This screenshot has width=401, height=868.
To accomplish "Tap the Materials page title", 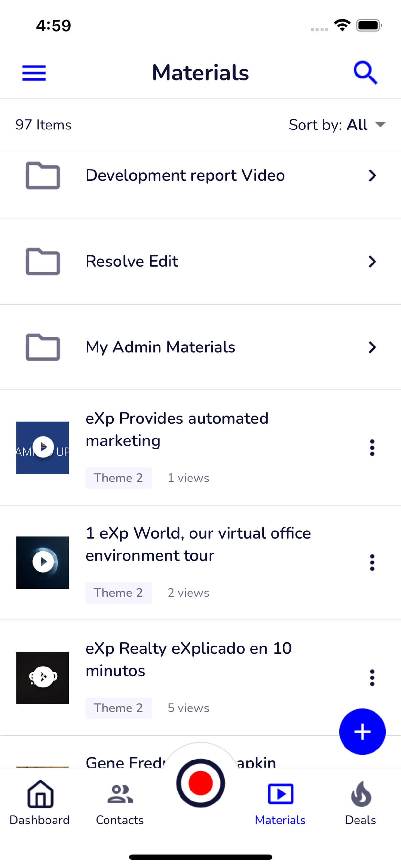I will point(200,72).
